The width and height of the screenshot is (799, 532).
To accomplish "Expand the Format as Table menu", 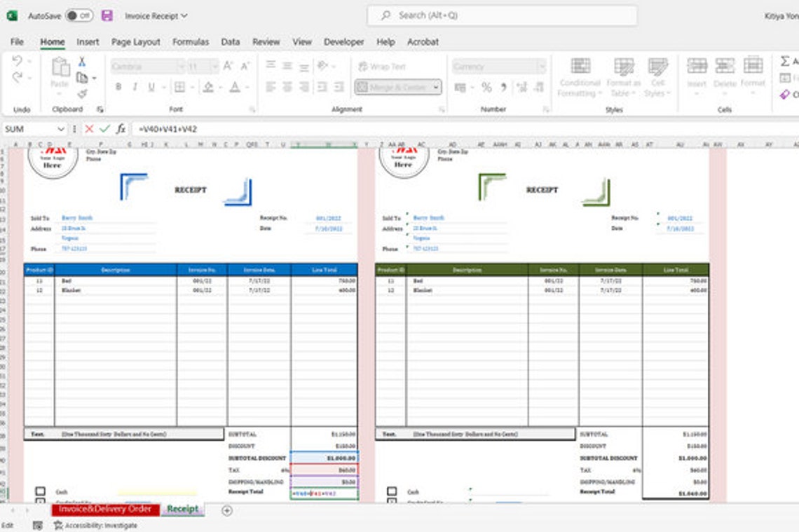I will (623, 77).
